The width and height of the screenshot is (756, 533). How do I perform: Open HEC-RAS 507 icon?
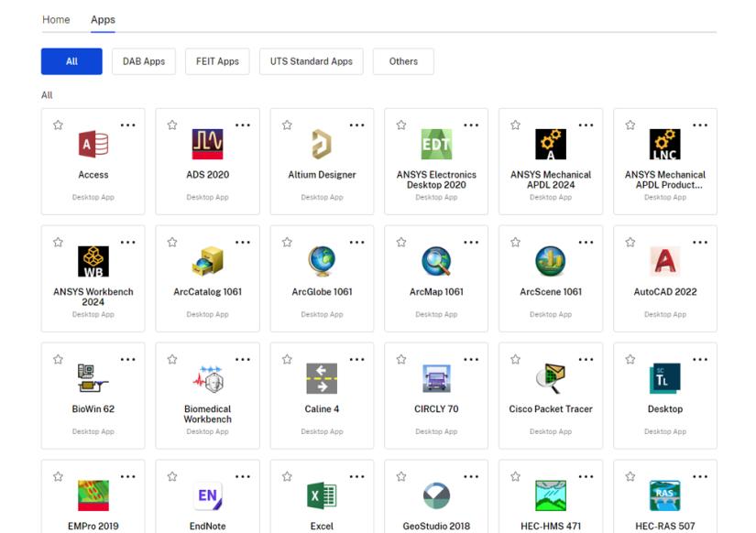(665, 495)
